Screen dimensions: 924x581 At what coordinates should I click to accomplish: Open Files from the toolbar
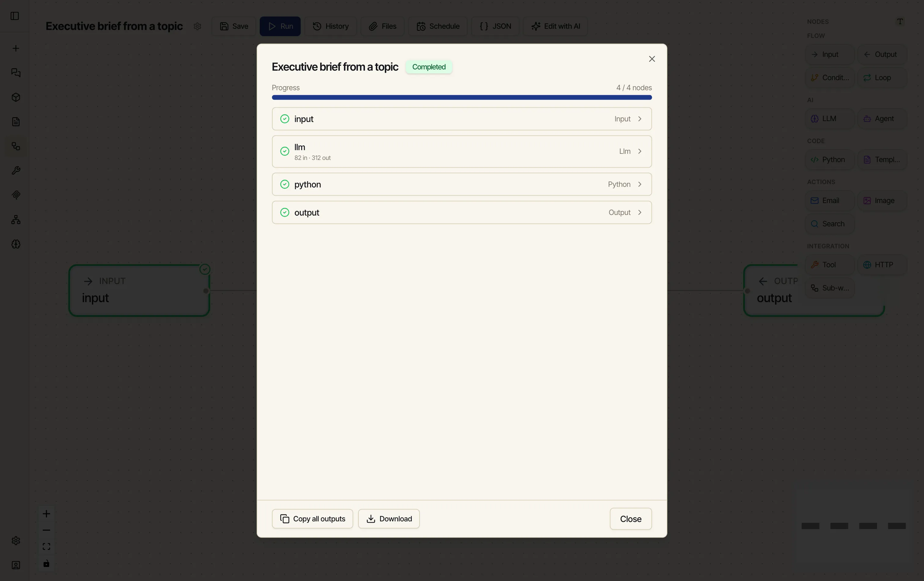(x=383, y=26)
